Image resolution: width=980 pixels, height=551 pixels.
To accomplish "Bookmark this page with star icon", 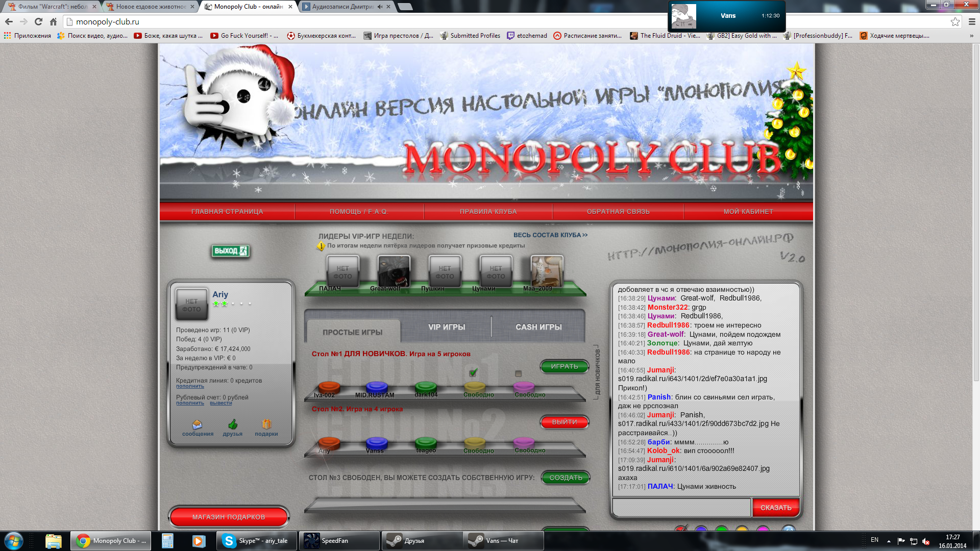I will (x=955, y=21).
